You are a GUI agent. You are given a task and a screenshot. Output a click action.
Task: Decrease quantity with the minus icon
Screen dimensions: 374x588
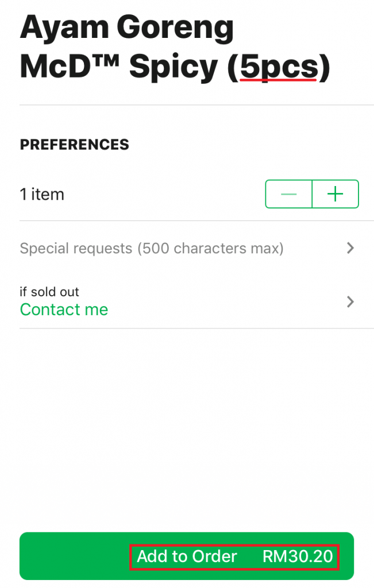pyautogui.click(x=288, y=194)
